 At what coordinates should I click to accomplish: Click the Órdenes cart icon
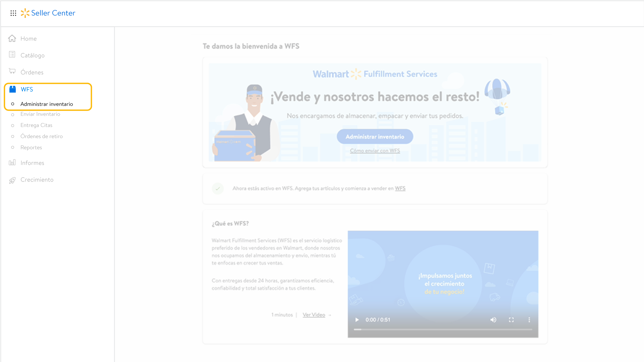pos(12,71)
